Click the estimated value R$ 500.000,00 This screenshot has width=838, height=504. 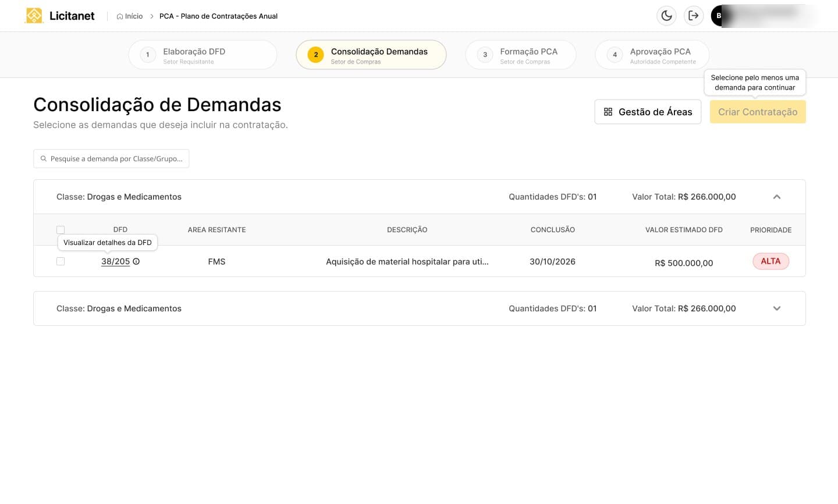click(684, 263)
